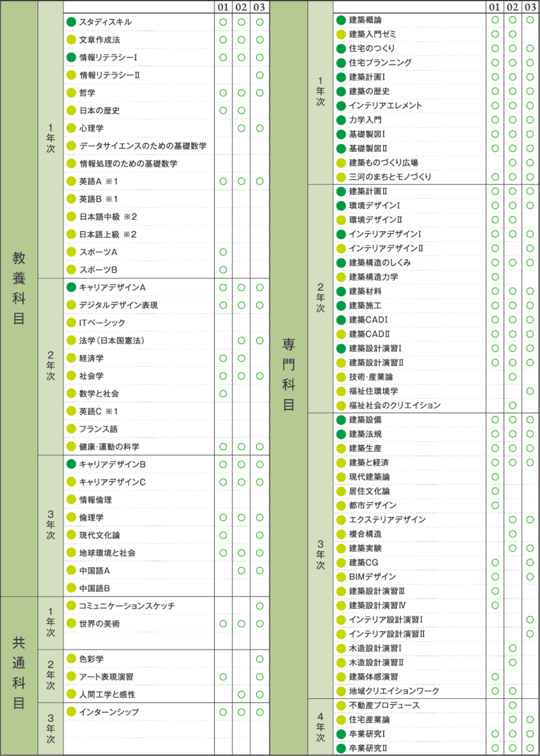The height and width of the screenshot is (756, 540).
Task: Click the dark green dot beside キャリアデザインA
Action: click(x=71, y=287)
